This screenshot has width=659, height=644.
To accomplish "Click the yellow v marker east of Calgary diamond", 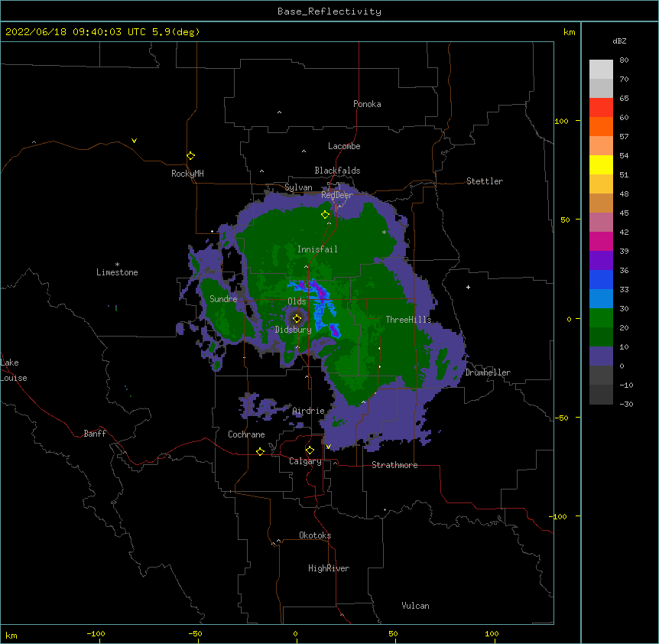I will 328,447.
